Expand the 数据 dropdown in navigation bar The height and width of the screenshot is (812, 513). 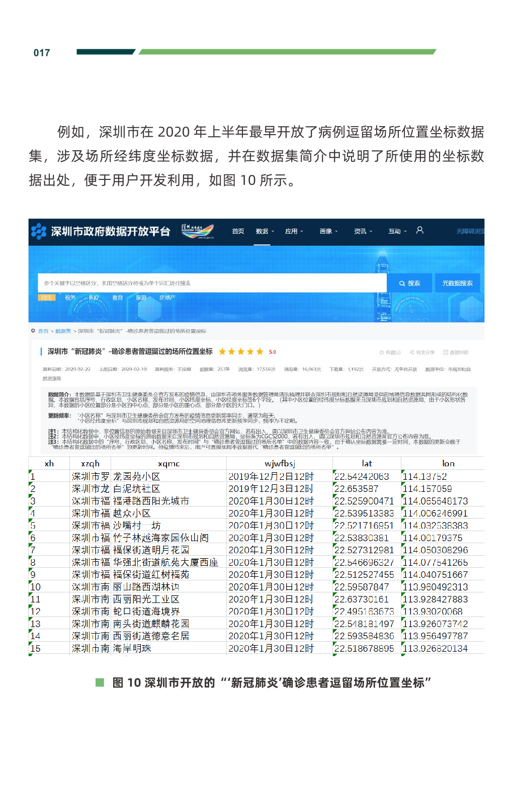point(265,232)
